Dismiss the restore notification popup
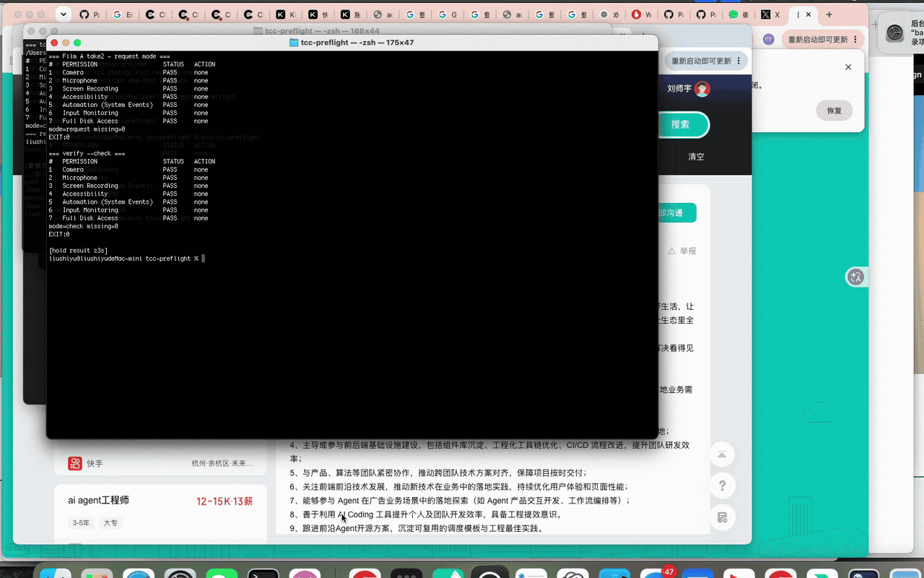Viewport: 924px width, 578px height. [x=848, y=67]
